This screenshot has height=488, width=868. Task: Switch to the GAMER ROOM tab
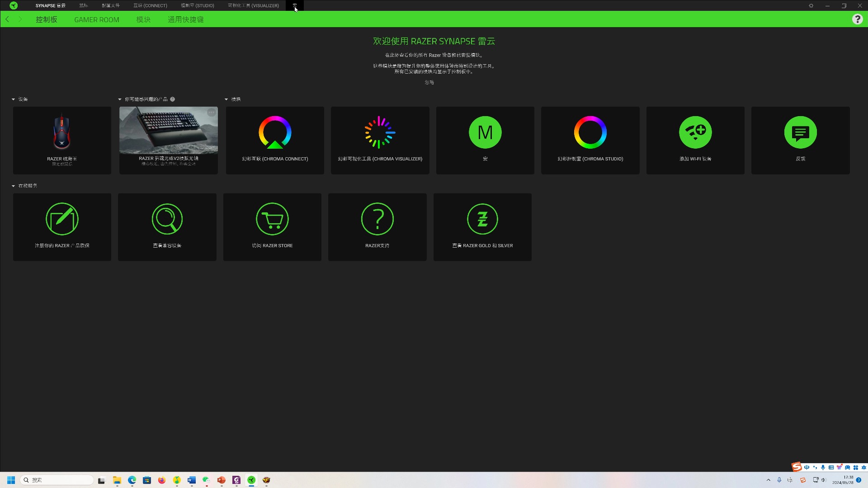97,19
